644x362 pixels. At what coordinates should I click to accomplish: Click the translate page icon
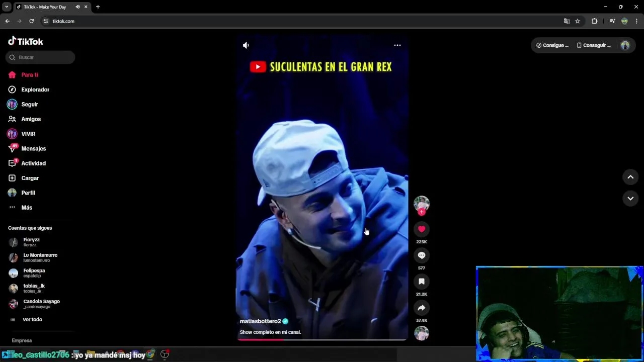coord(567,21)
